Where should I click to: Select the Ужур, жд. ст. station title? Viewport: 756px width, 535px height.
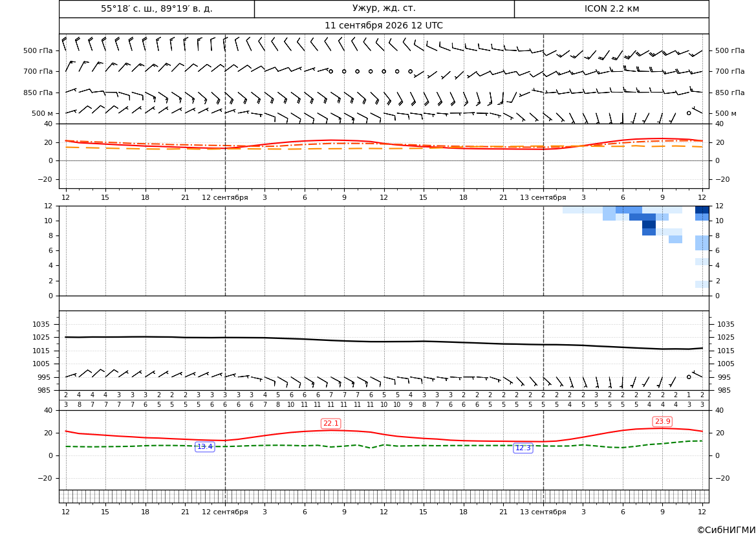pyautogui.click(x=383, y=8)
